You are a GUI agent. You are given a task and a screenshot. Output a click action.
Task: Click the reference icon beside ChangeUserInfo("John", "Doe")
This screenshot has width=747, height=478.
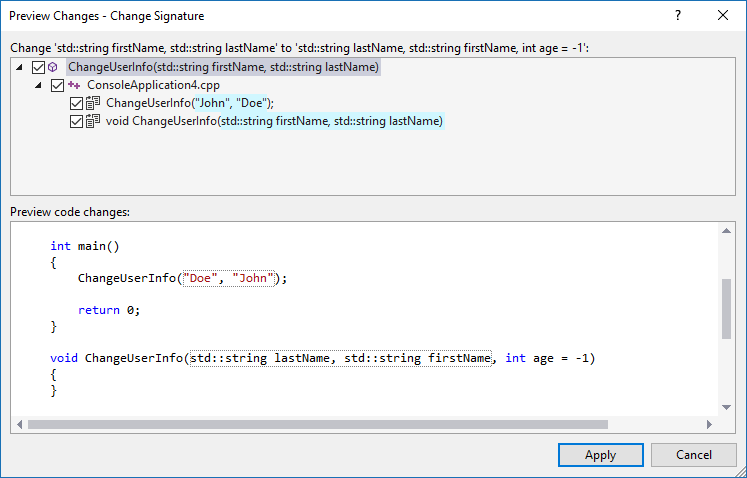tap(93, 103)
